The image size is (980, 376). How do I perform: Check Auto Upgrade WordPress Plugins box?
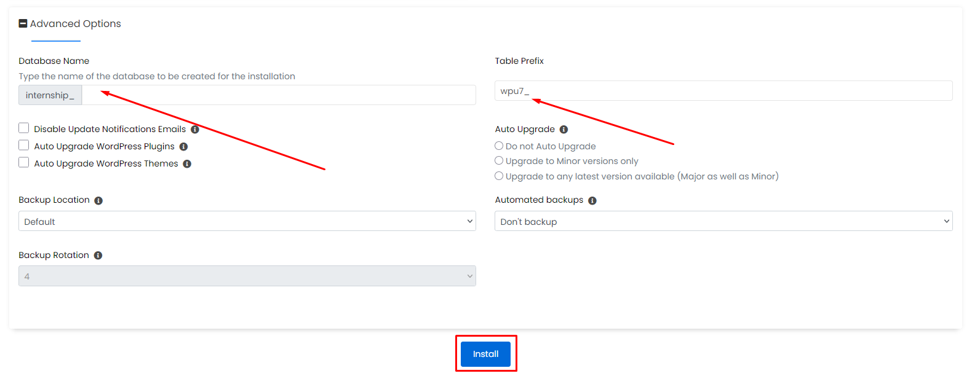tap(24, 145)
